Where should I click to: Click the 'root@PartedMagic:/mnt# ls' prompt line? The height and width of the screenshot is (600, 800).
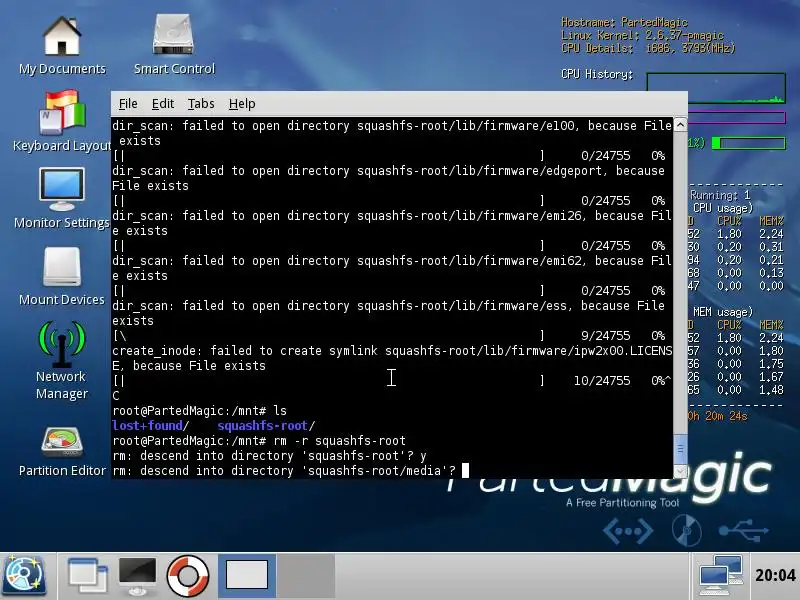pyautogui.click(x=199, y=411)
